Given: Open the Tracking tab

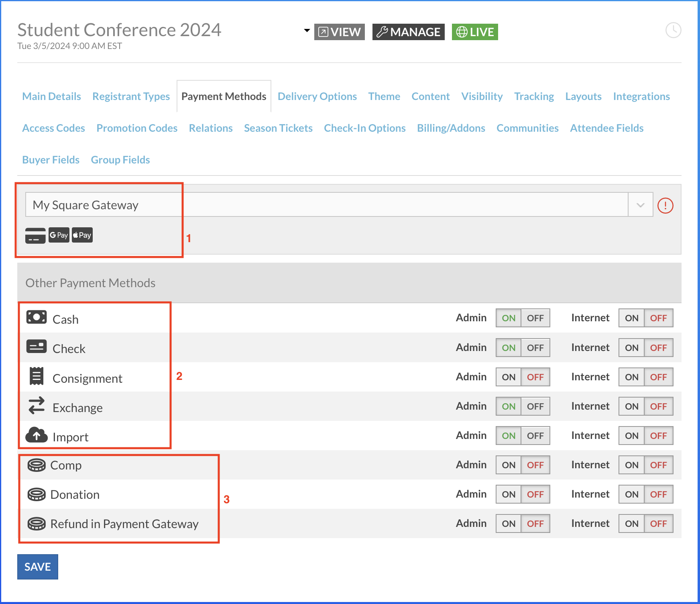Looking at the screenshot, I should (x=534, y=97).
